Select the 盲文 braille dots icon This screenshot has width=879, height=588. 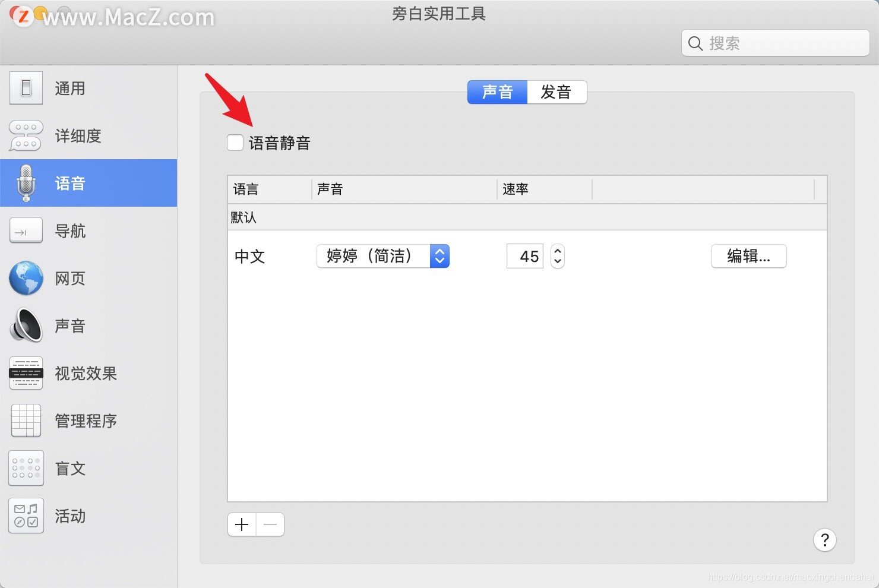[x=26, y=468]
